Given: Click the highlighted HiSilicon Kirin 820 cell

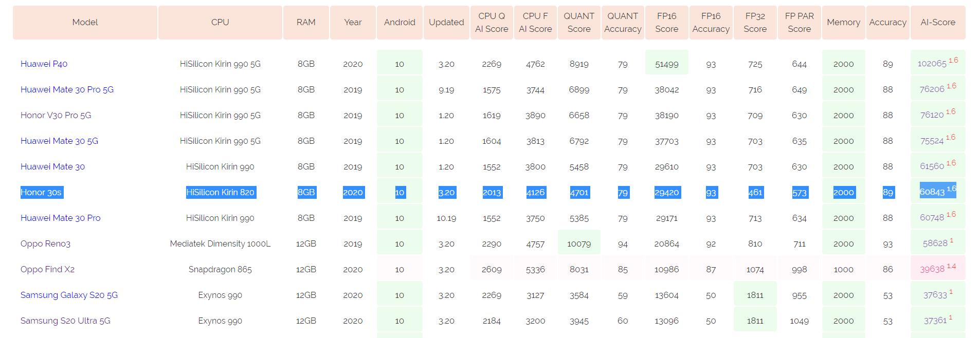Looking at the screenshot, I should 220,192.
